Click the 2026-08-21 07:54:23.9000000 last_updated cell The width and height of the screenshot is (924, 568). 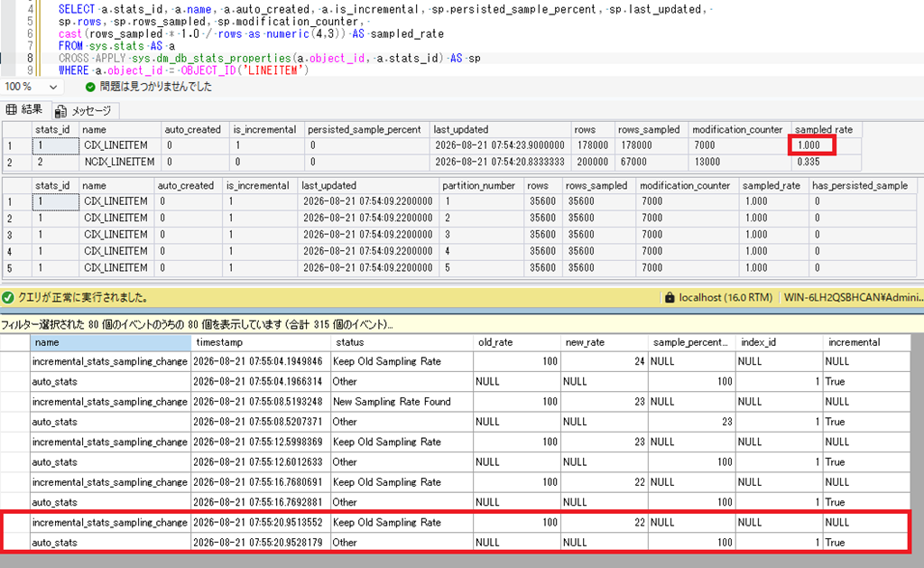[500, 145]
